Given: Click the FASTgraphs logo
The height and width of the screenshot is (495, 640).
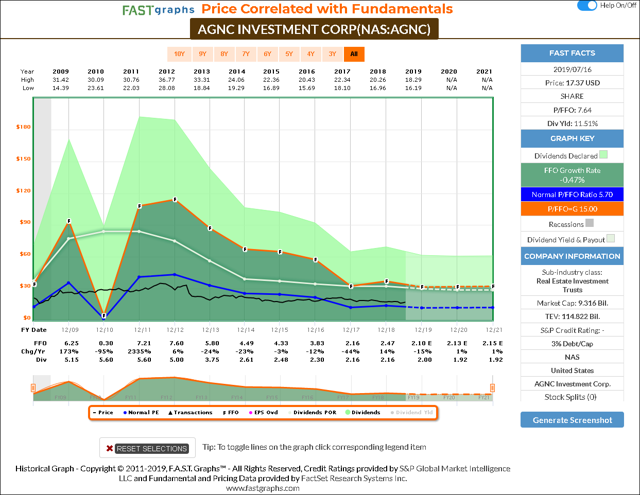Looking at the screenshot, I should point(158,10).
